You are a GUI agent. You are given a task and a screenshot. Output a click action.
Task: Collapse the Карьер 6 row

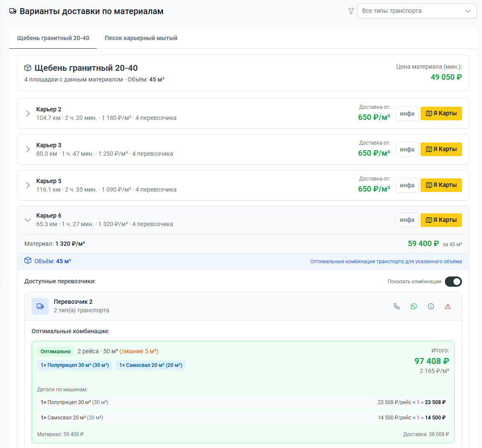(28, 220)
